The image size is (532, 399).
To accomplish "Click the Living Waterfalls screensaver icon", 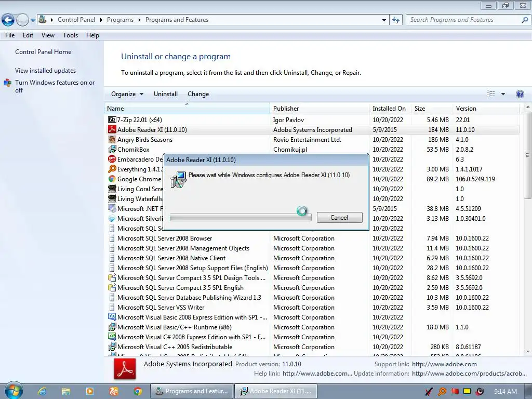I will [x=112, y=198].
